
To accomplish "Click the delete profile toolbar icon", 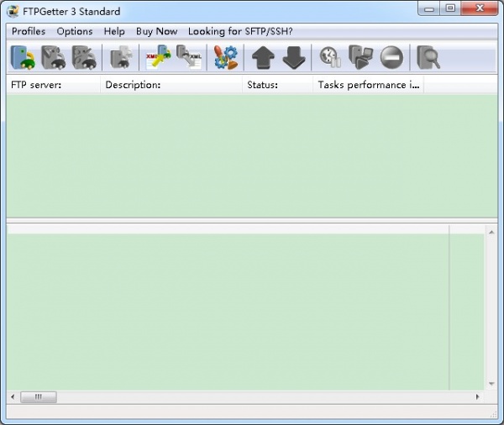I will pos(84,57).
